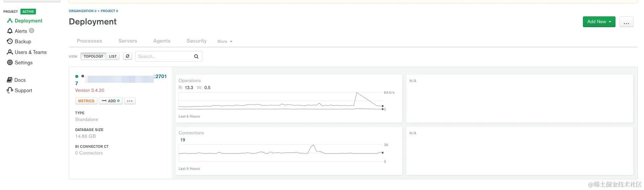Screen dimensions: 644x190
Task: Focus the Search input field
Action: (x=164, y=57)
